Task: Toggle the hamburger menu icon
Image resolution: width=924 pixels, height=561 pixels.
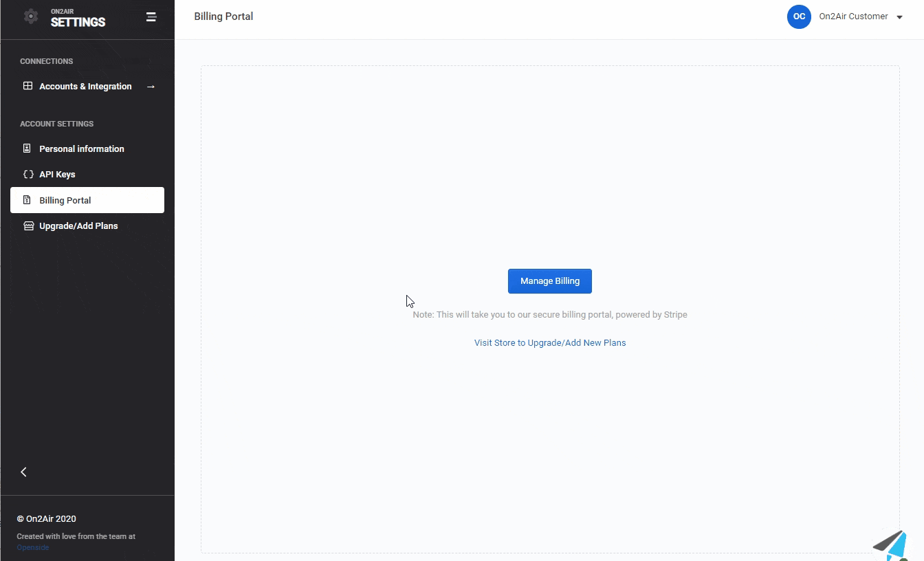Action: click(x=151, y=17)
